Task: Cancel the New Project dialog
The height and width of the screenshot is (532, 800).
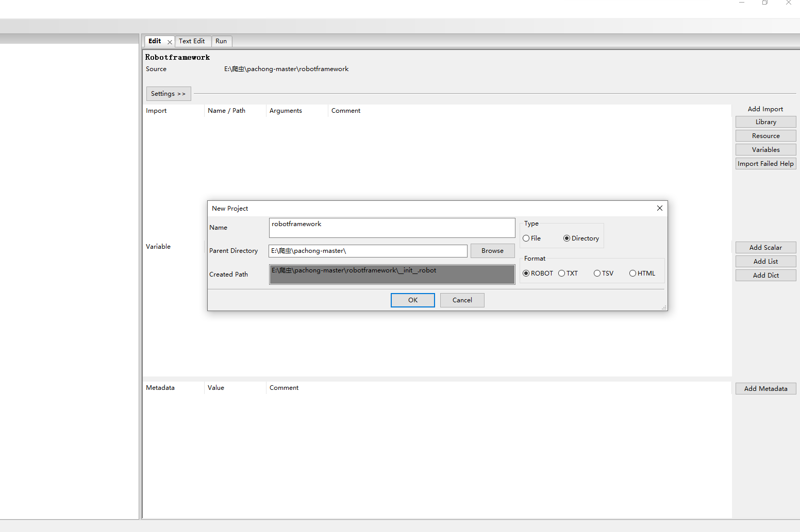Action: coord(462,300)
